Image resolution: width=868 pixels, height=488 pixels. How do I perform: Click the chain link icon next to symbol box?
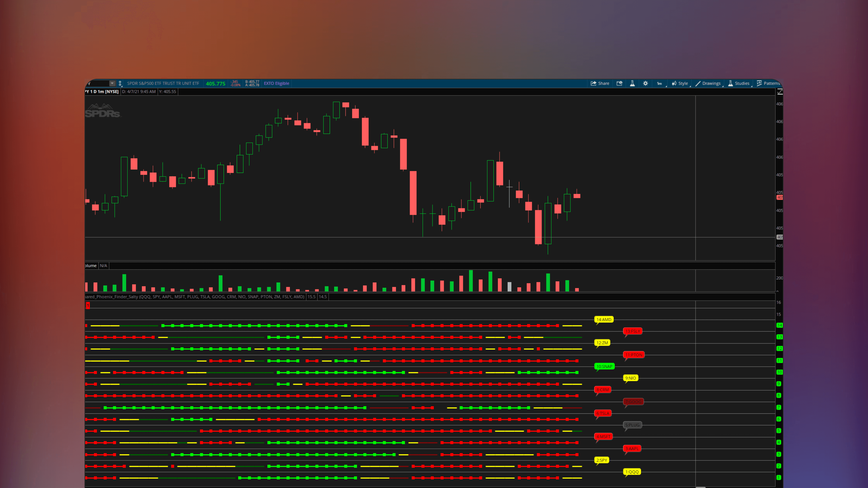coord(120,83)
